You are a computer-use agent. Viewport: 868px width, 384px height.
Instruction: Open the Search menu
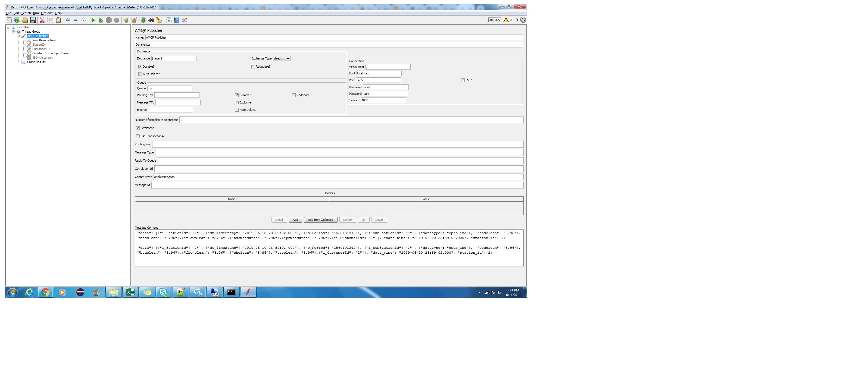point(26,13)
